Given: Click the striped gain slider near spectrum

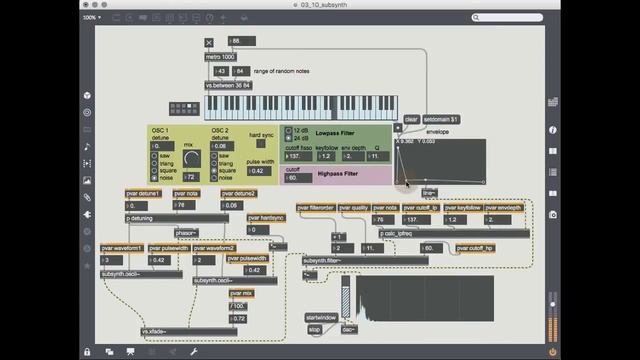Looking at the screenshot, I should click(345, 297).
